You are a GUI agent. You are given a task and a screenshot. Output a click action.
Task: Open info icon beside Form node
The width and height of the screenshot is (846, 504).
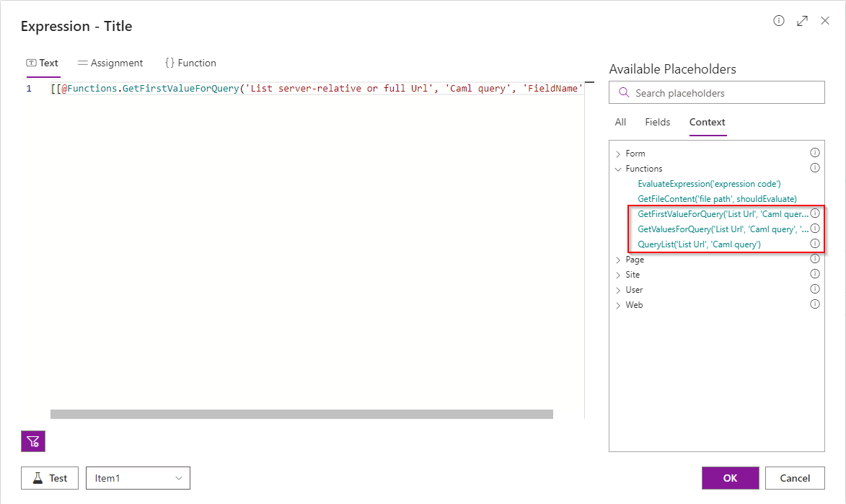pyautogui.click(x=815, y=152)
